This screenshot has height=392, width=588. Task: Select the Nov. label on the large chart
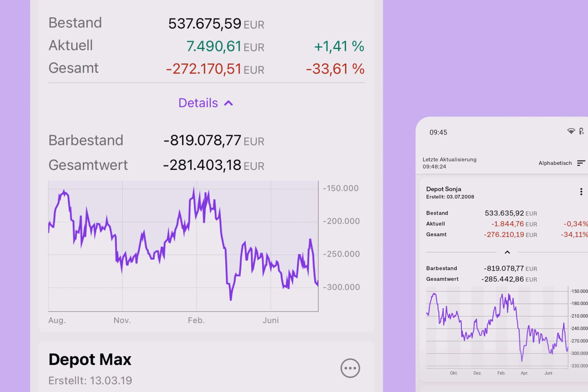(x=122, y=320)
